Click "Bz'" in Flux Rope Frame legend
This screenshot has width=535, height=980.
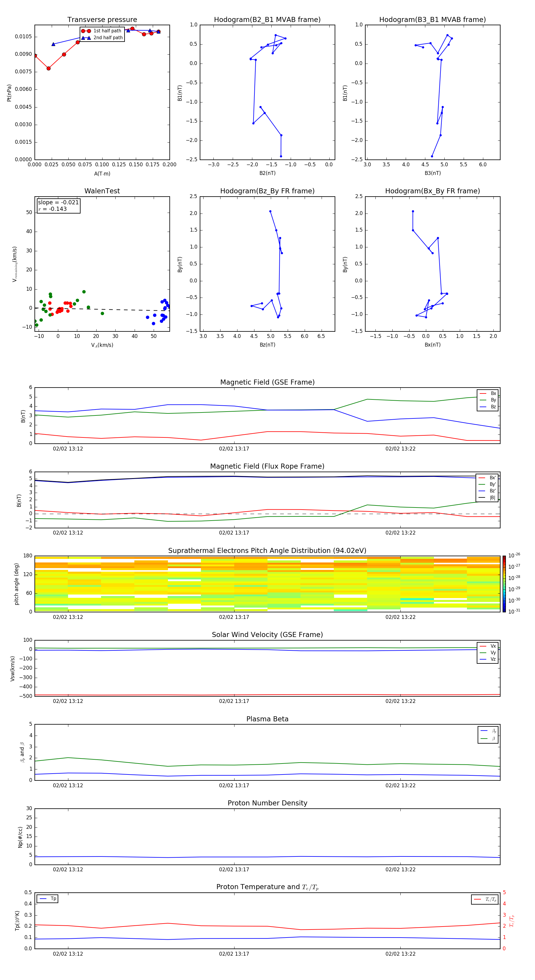click(x=488, y=491)
